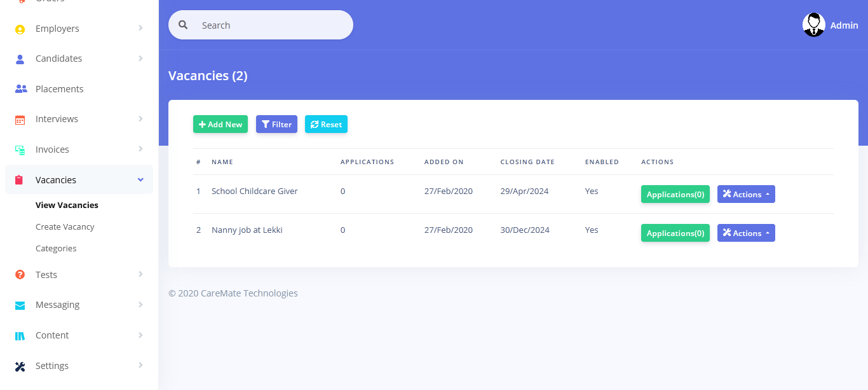Open Actions dropdown for School Childcare Giver
The height and width of the screenshot is (390, 868).
(x=745, y=194)
